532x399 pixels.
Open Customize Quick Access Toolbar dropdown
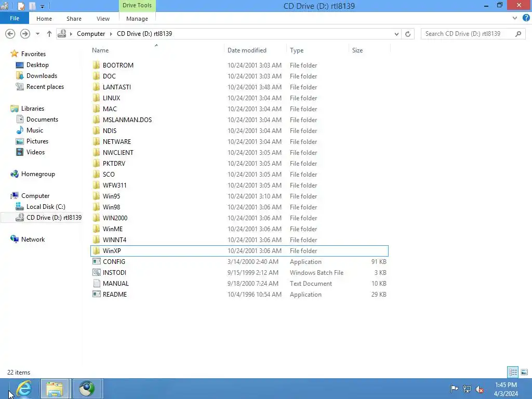[x=42, y=6]
